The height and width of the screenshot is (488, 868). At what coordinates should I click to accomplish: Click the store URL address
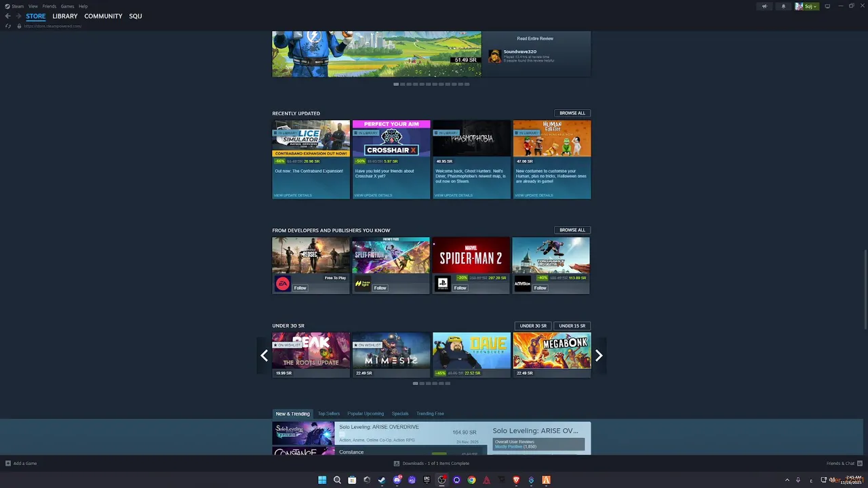coord(53,26)
